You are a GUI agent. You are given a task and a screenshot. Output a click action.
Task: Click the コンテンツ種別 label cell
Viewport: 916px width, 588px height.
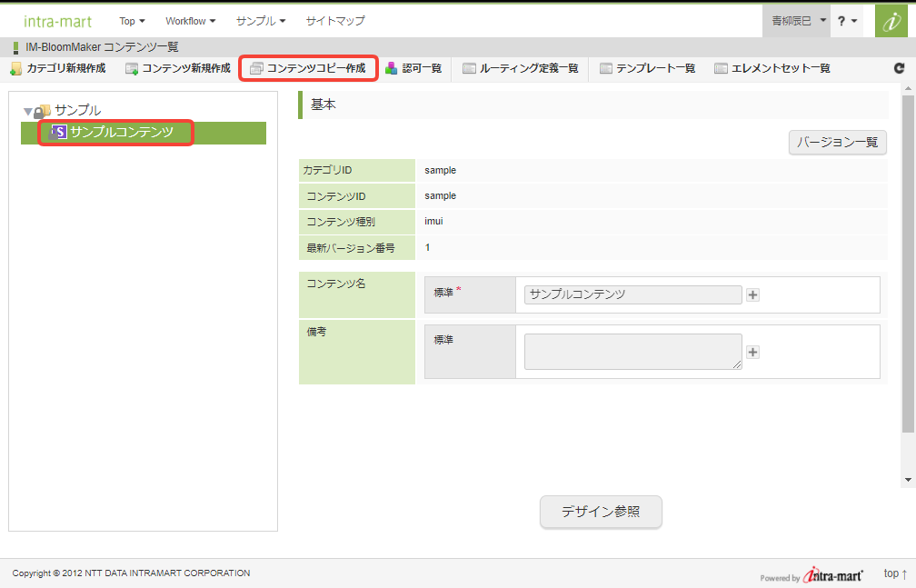click(x=357, y=222)
